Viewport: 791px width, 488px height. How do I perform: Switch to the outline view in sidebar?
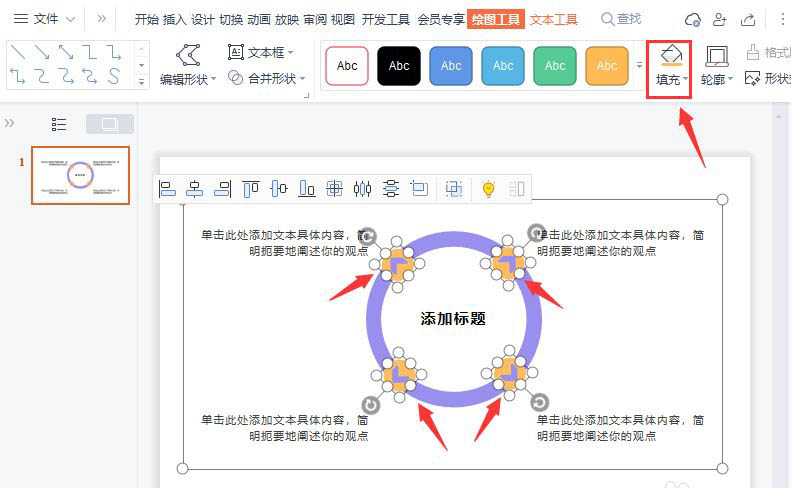[x=59, y=124]
